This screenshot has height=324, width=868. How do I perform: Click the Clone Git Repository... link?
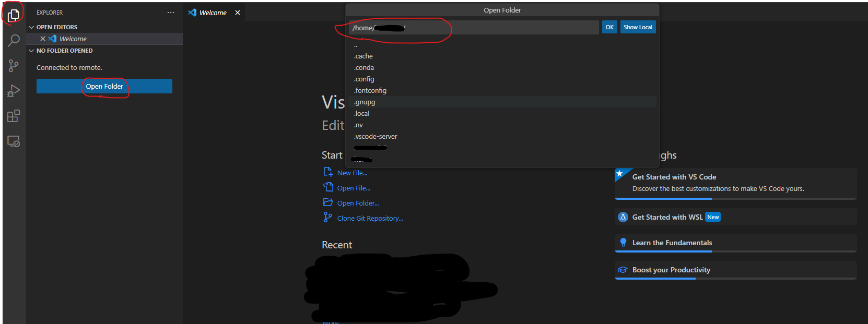[370, 218]
